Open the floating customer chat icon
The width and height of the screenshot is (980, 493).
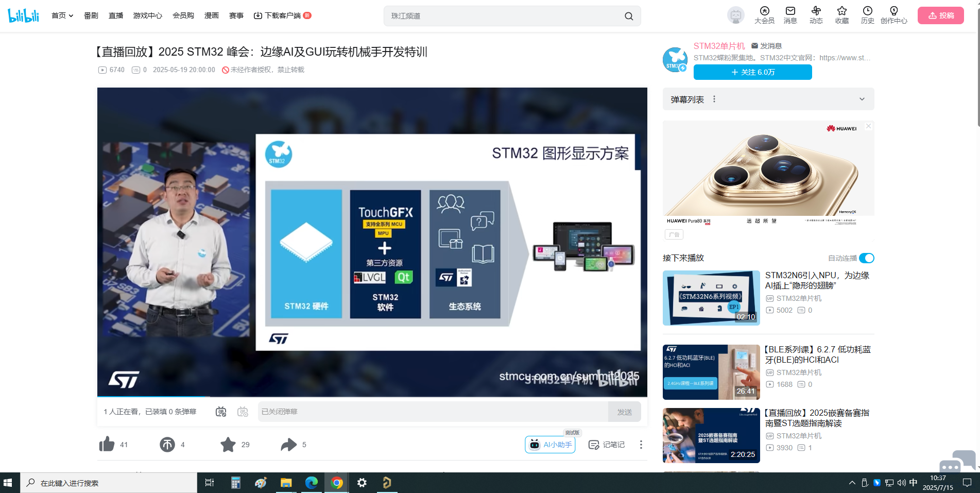957,462
